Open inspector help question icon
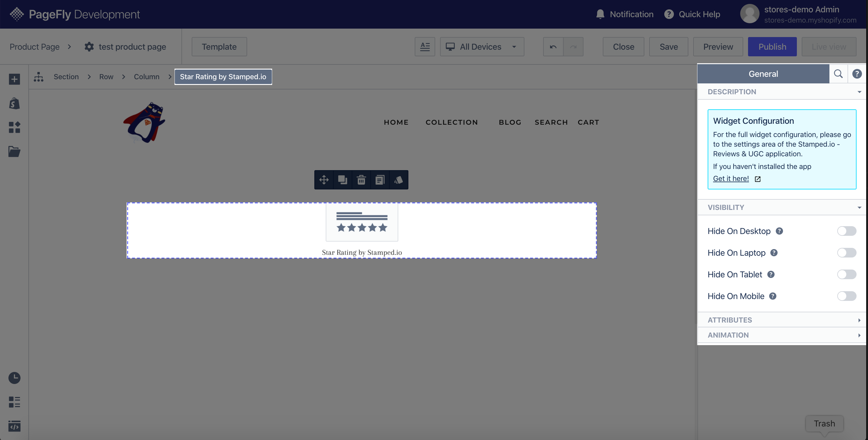868x440 pixels. 857,74
